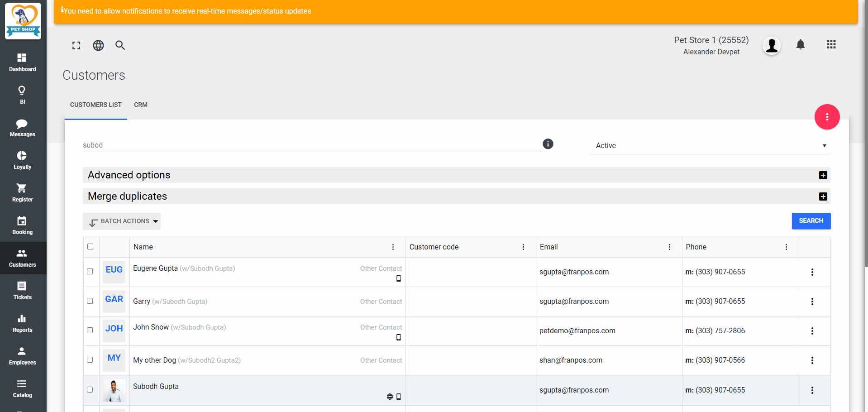
Task: Open row actions for Subodh Gupta
Action: click(x=812, y=390)
